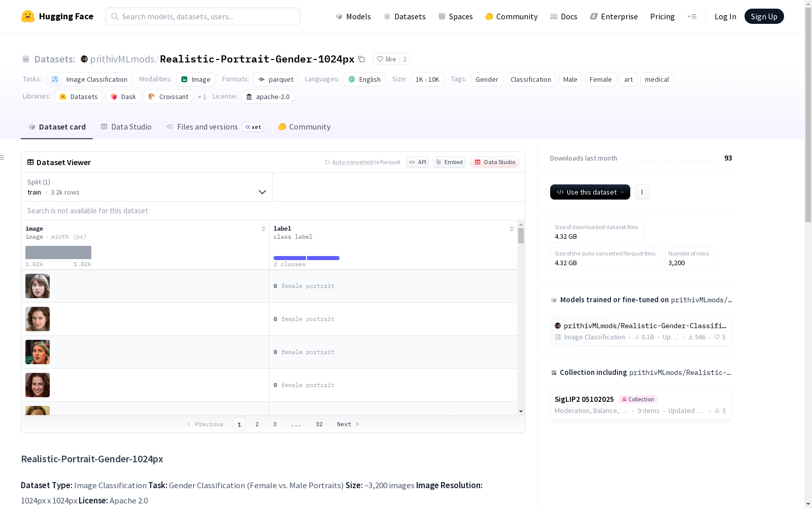Copy dataset name with the copy icon
Screen dimensions: 812x508
tap(361, 59)
